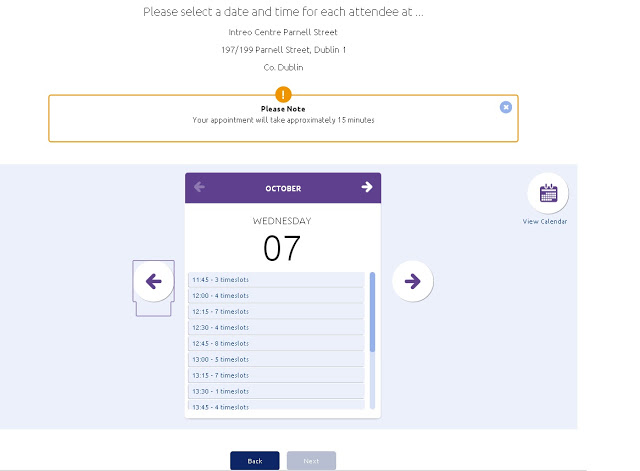This screenshot has width=640, height=471.
Task: Dismiss the Please Note message
Action: pyautogui.click(x=506, y=107)
